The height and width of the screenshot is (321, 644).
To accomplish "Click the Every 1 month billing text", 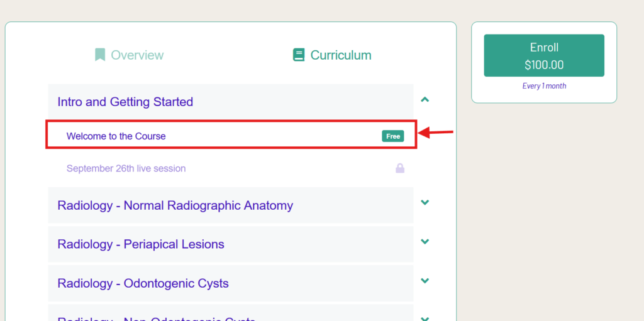I will pyautogui.click(x=544, y=86).
